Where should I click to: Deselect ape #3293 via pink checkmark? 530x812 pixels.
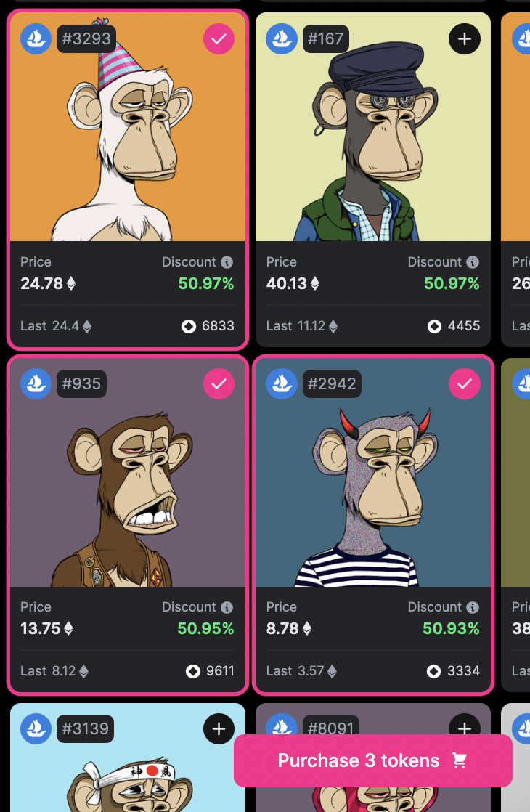pyautogui.click(x=219, y=38)
